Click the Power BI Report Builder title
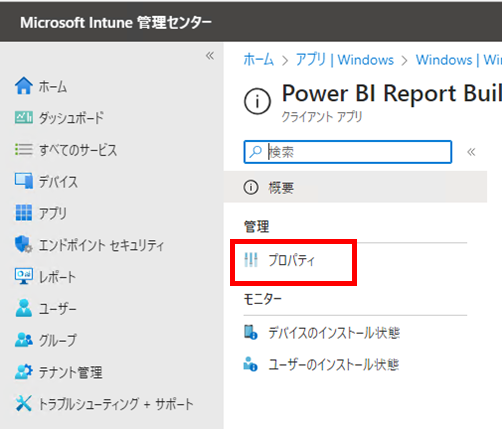 point(392,93)
